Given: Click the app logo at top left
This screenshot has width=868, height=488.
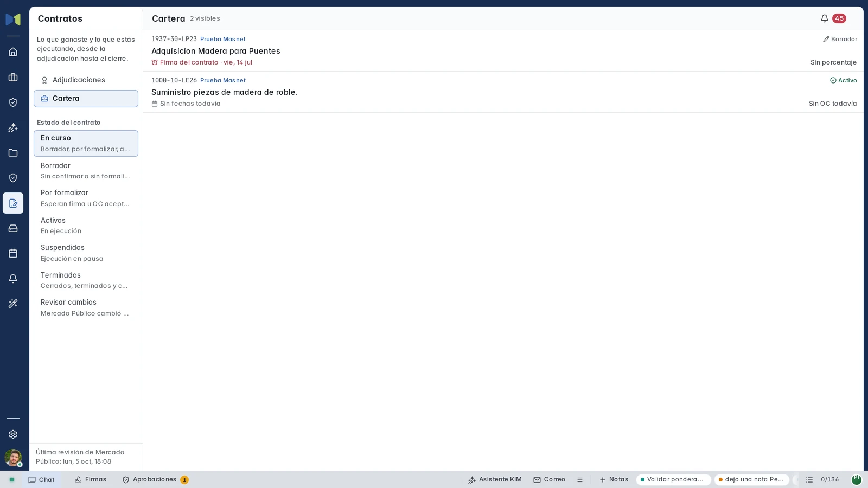Looking at the screenshot, I should [13, 20].
